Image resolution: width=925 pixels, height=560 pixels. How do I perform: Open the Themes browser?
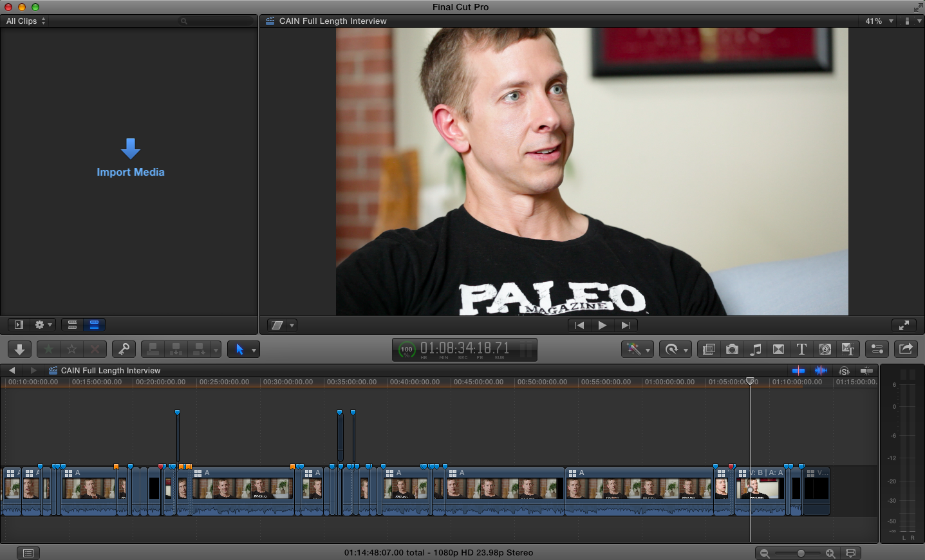pyautogui.click(x=848, y=350)
